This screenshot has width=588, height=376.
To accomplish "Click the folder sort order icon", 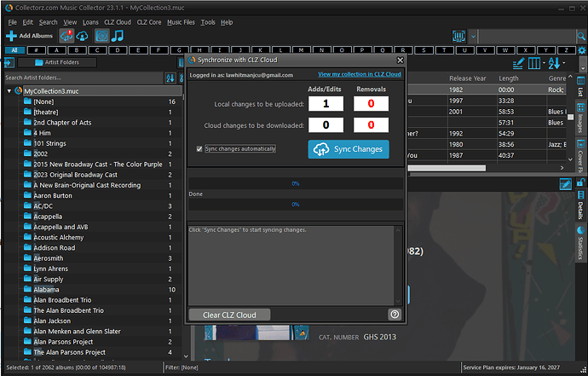I will click(170, 78).
